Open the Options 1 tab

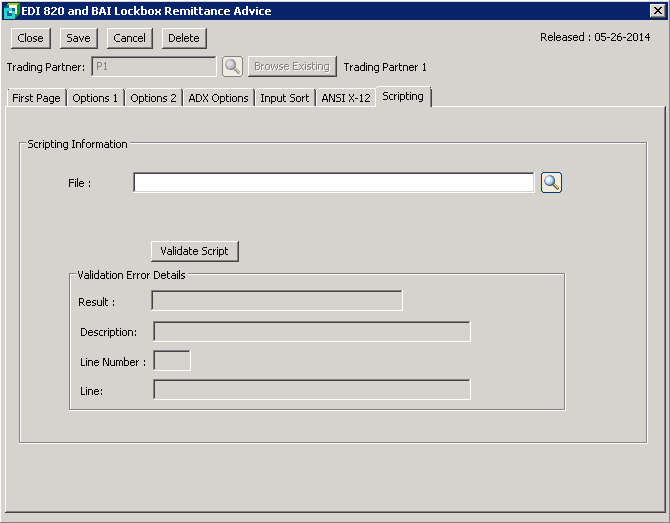[95, 98]
